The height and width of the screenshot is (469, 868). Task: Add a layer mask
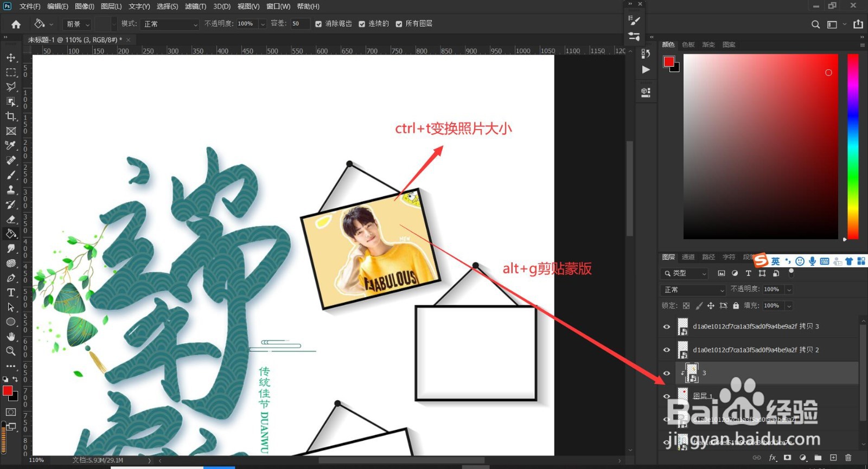click(788, 458)
